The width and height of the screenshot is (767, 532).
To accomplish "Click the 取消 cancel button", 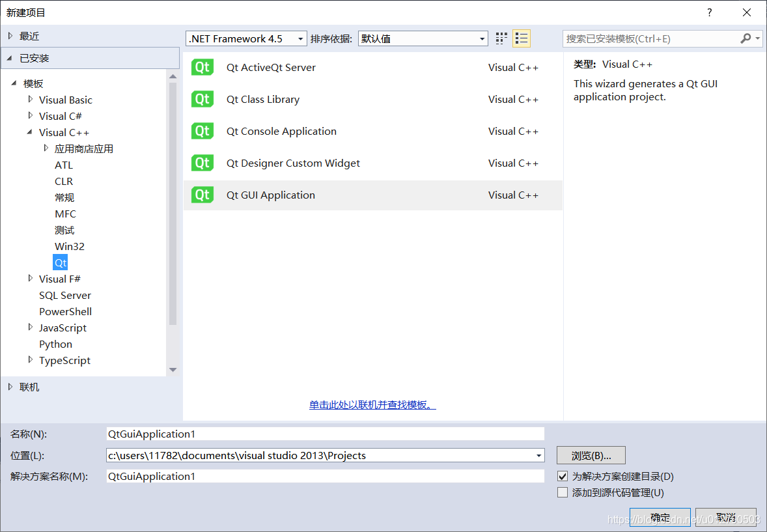I will [726, 517].
